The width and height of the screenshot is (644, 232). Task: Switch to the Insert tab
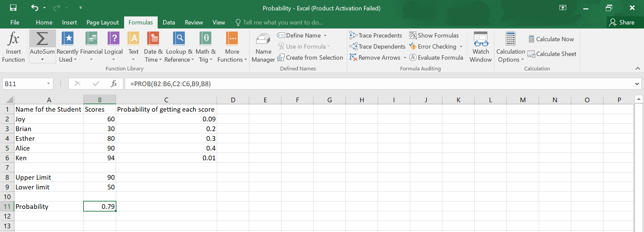69,22
